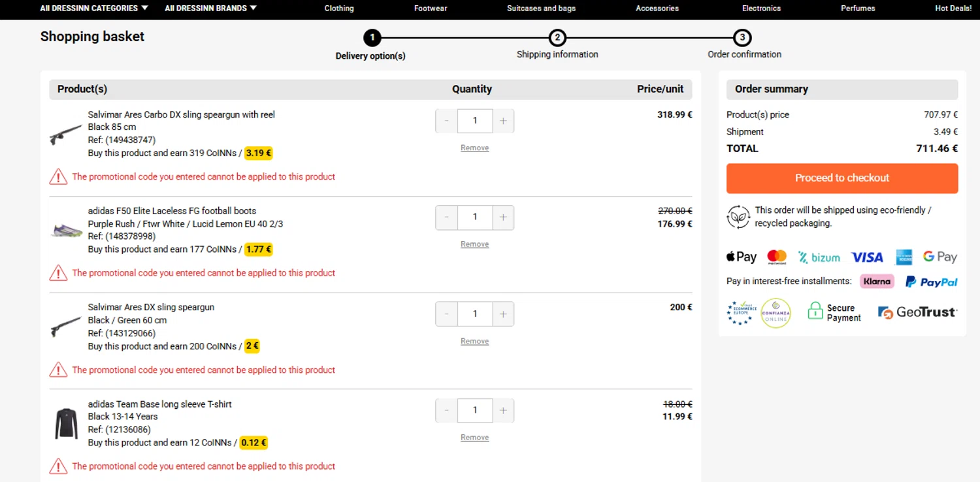980x482 pixels.
Task: Click the GeoTrust logo
Action: point(918,312)
